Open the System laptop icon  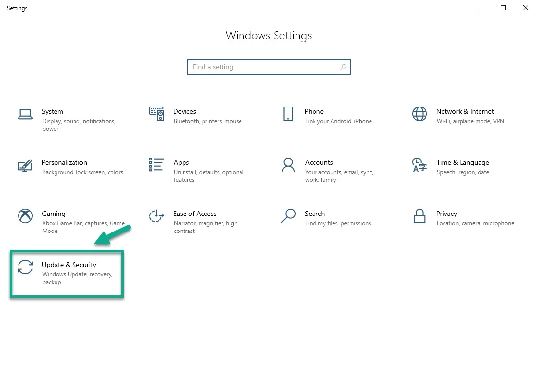tap(25, 114)
